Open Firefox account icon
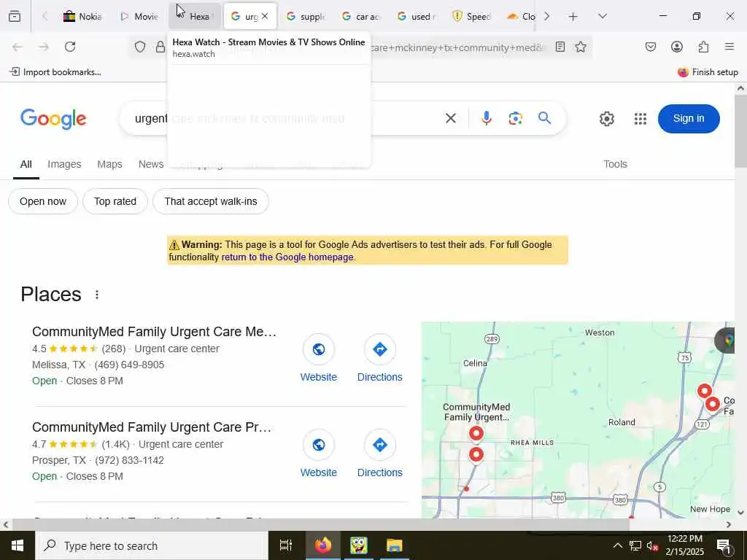747x560 pixels. [x=677, y=47]
